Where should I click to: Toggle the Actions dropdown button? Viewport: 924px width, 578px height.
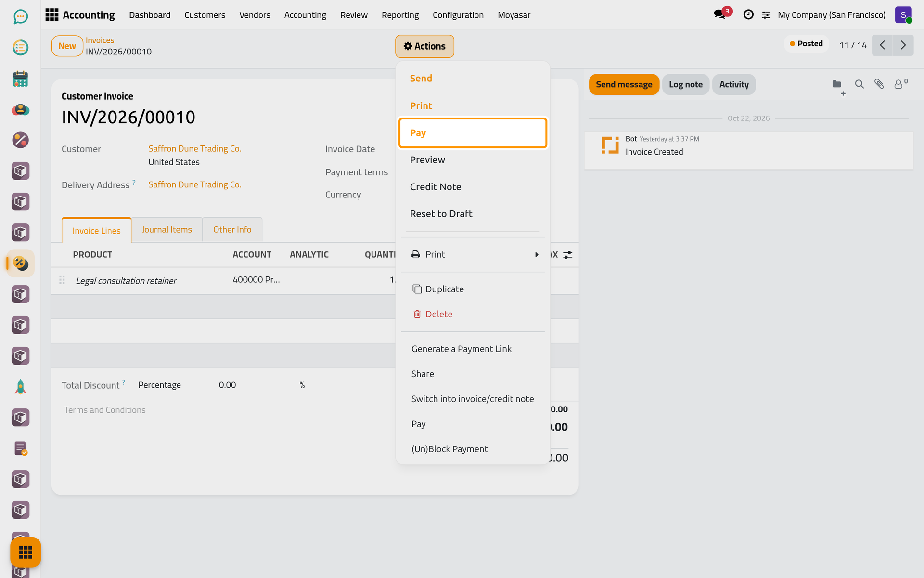[424, 46]
